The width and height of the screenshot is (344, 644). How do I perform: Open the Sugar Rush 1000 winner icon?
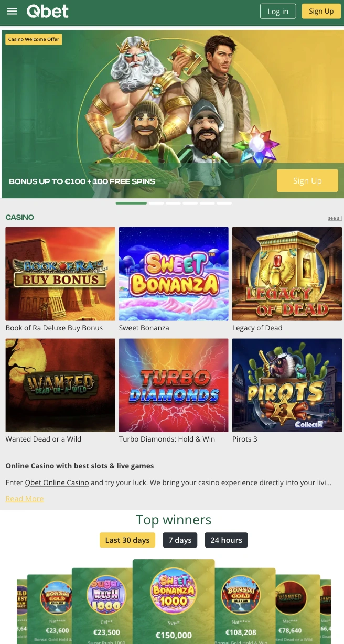pyautogui.click(x=106, y=598)
